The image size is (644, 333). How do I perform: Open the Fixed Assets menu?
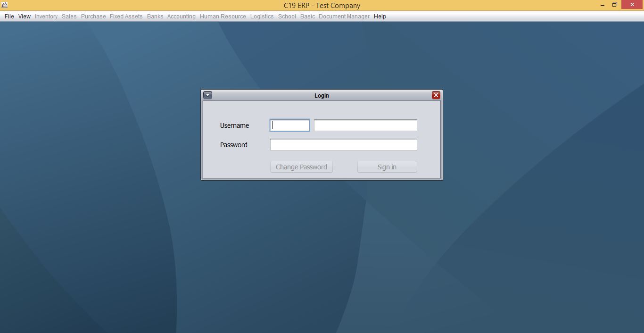pos(126,17)
